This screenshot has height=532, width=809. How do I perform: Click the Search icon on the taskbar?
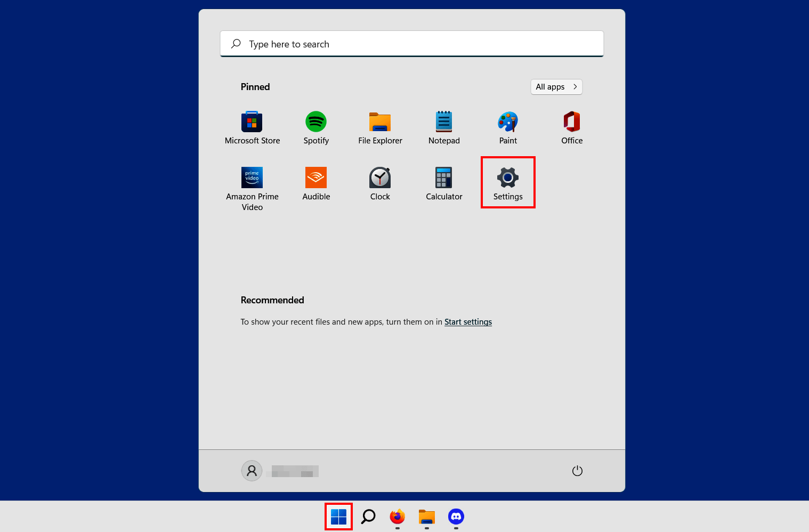point(368,516)
